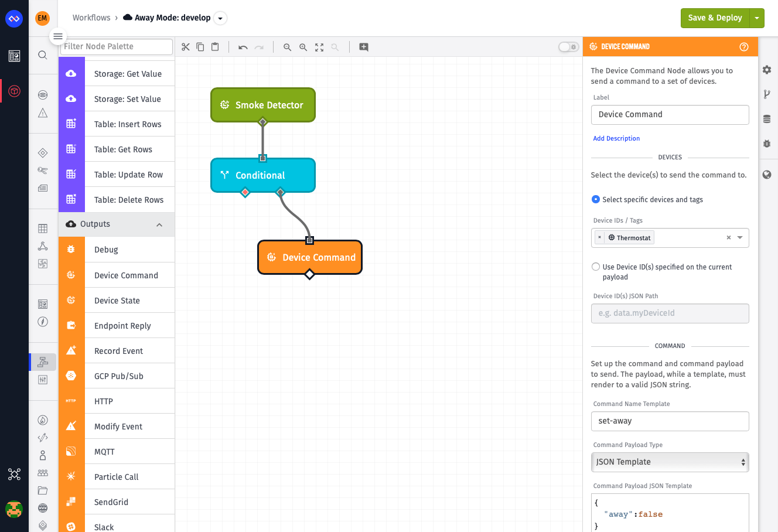The height and width of the screenshot is (532, 778).
Task: Click the Command Payload JSON Template editor
Action: [x=670, y=513]
